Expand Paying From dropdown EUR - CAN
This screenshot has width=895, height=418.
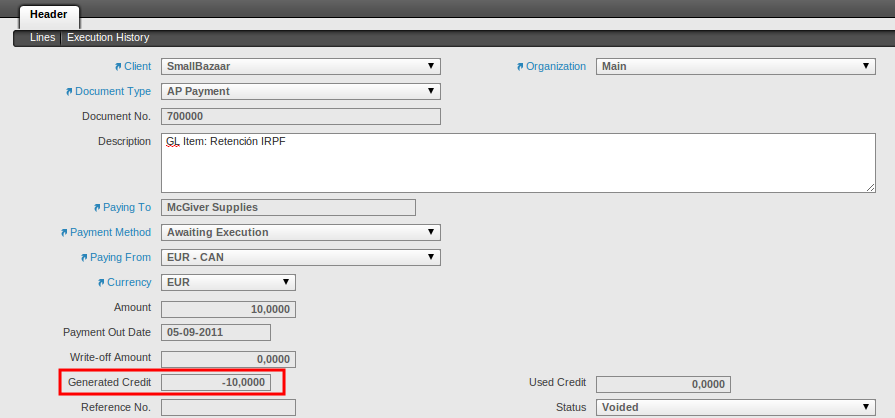(301, 258)
